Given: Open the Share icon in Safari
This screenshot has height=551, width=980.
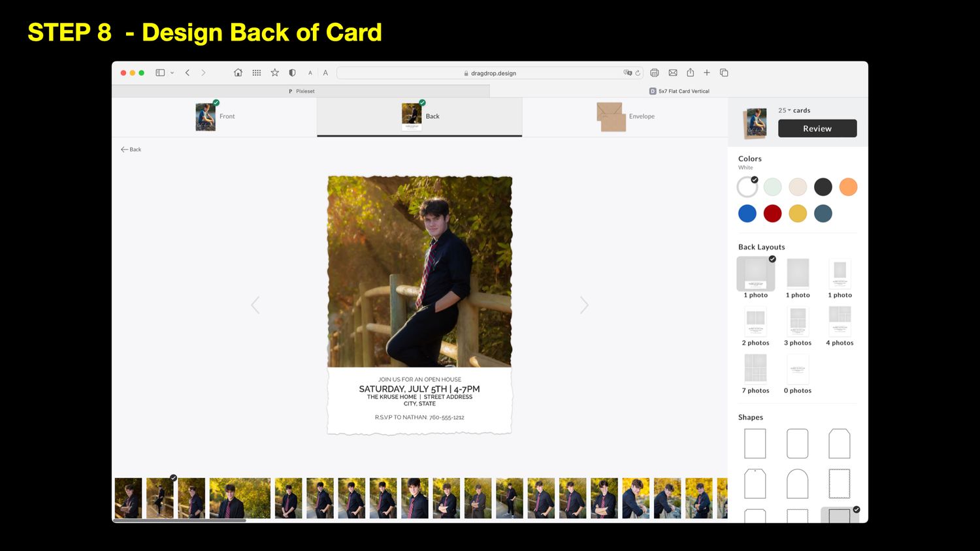Looking at the screenshot, I should coord(690,72).
